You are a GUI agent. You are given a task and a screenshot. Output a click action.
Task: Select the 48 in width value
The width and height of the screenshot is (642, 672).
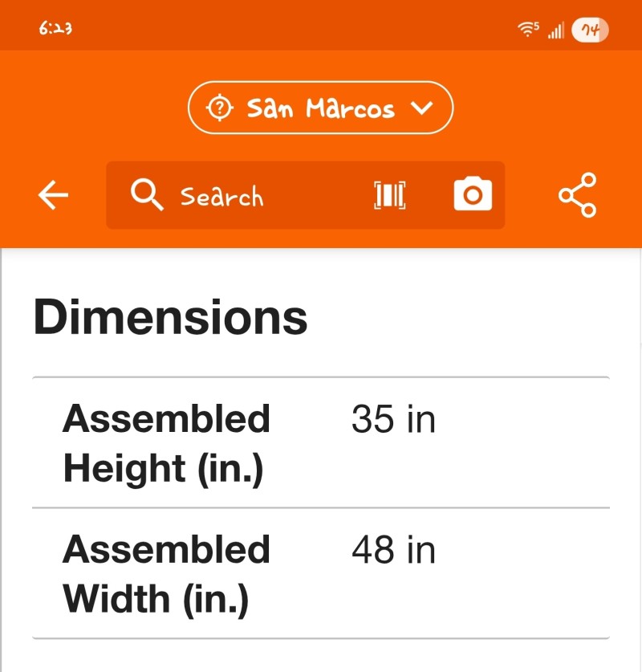(x=393, y=551)
